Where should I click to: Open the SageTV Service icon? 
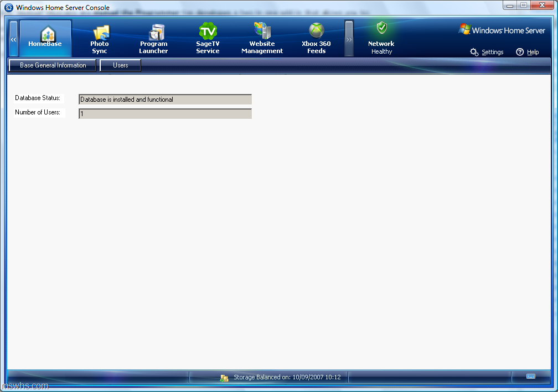pyautogui.click(x=208, y=32)
